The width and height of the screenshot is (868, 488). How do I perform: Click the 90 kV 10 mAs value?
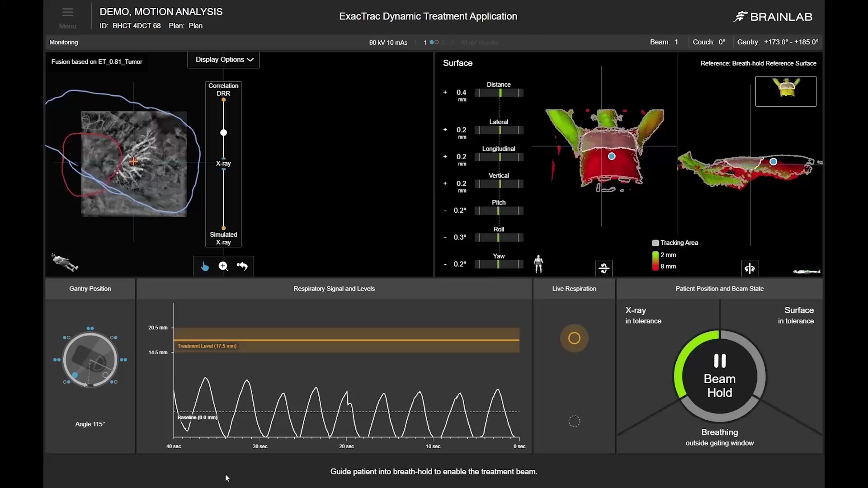coord(388,42)
